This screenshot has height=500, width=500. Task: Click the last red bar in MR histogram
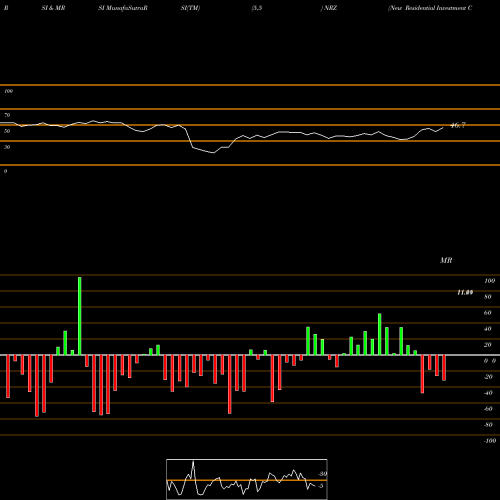[x=444, y=368]
